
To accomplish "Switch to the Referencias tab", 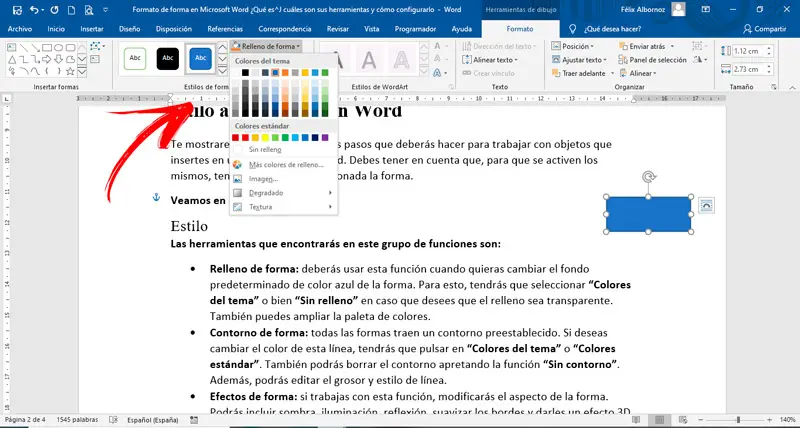I will point(225,29).
